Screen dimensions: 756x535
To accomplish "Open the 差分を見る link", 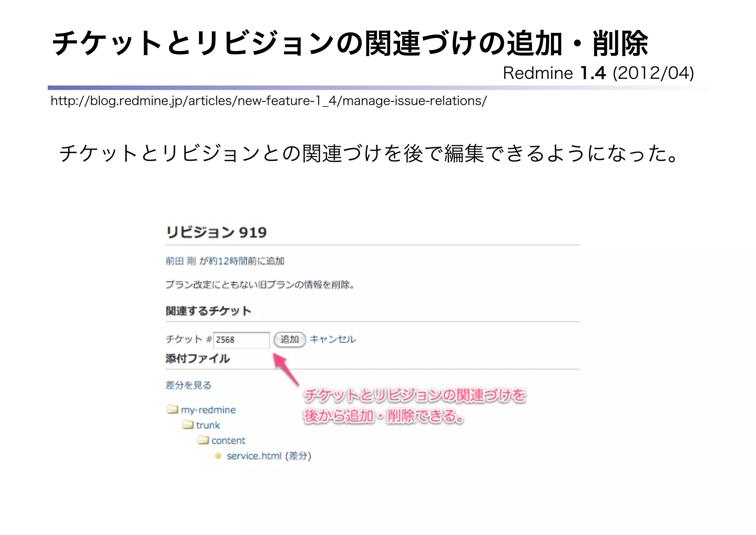I will click(x=189, y=385).
